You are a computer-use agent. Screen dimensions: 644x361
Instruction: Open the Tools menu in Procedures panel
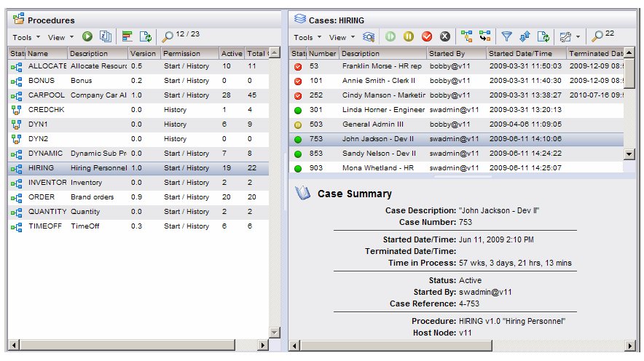26,37
